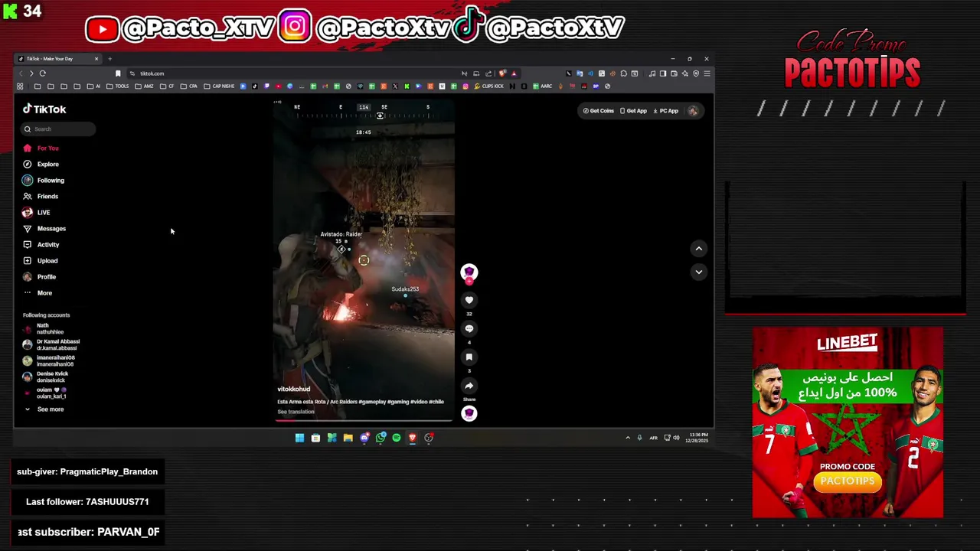Seek on the video progress bar

364,420
